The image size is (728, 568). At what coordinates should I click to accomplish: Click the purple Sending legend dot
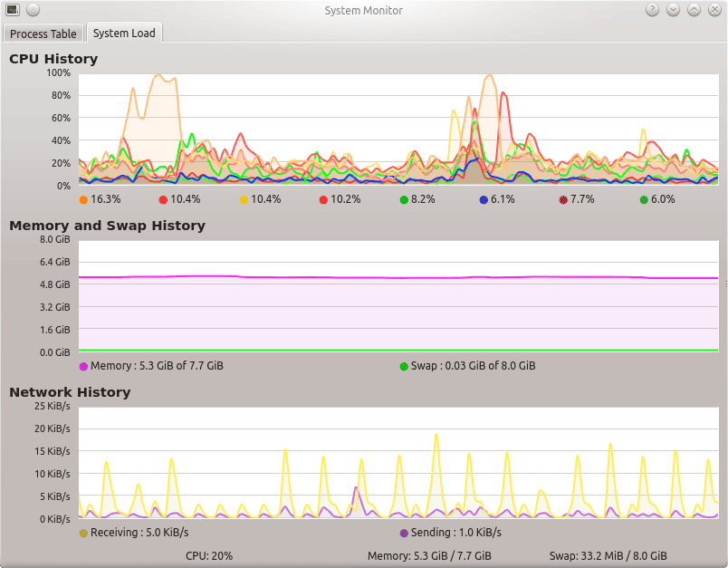pos(404,533)
